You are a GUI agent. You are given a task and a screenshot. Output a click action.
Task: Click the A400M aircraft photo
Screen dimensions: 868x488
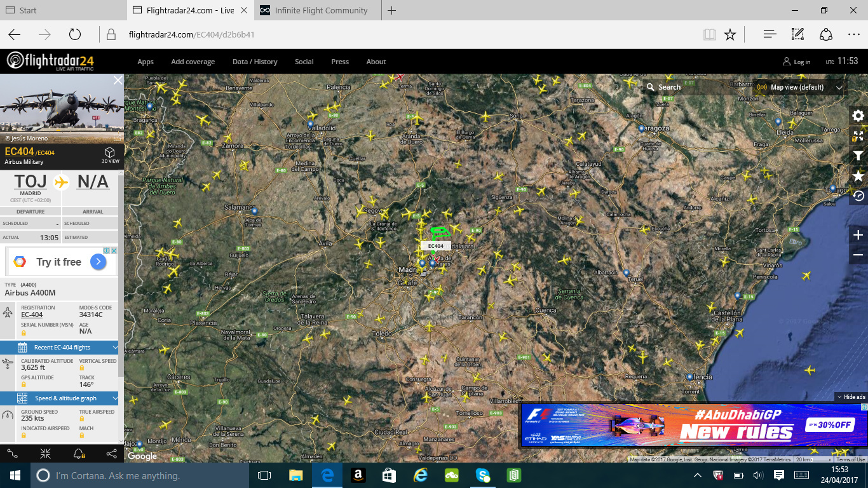62,108
